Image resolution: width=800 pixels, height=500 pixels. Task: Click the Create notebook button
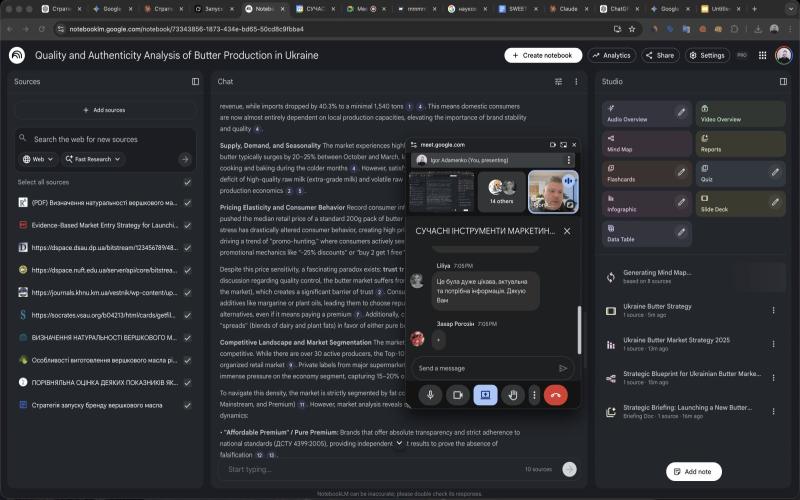pyautogui.click(x=543, y=56)
